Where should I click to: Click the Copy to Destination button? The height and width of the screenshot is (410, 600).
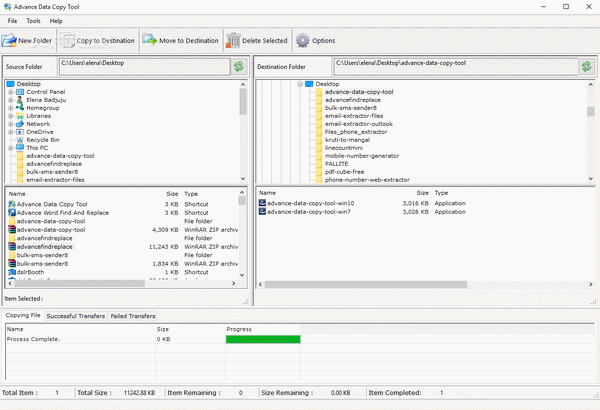98,41
